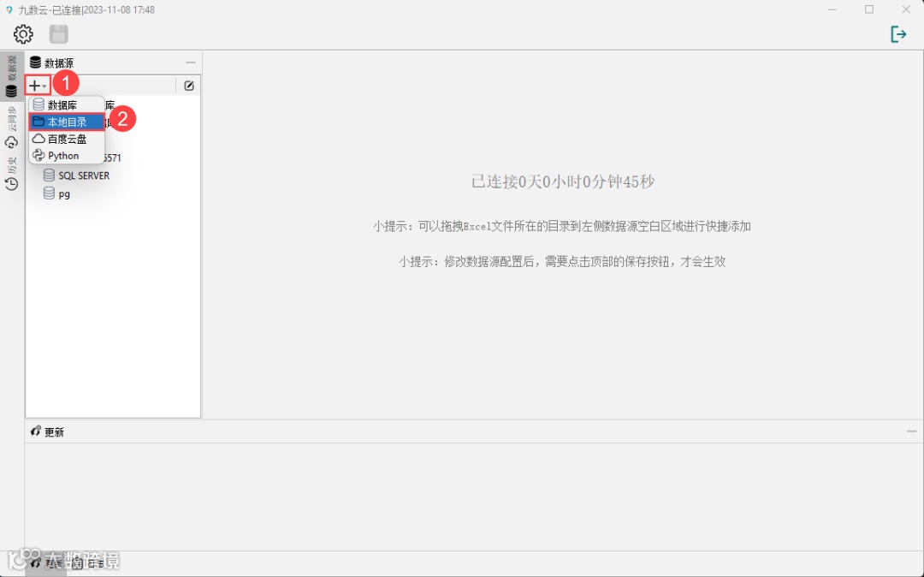This screenshot has height=577, width=924.
Task: Collapse the 更新 panel
Action: [x=910, y=431]
